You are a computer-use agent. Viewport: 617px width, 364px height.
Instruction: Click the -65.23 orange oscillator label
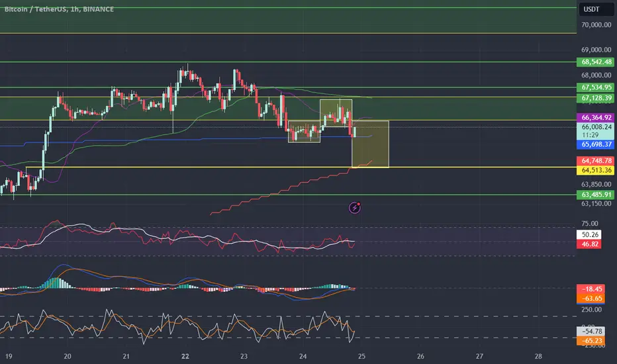(x=591, y=341)
